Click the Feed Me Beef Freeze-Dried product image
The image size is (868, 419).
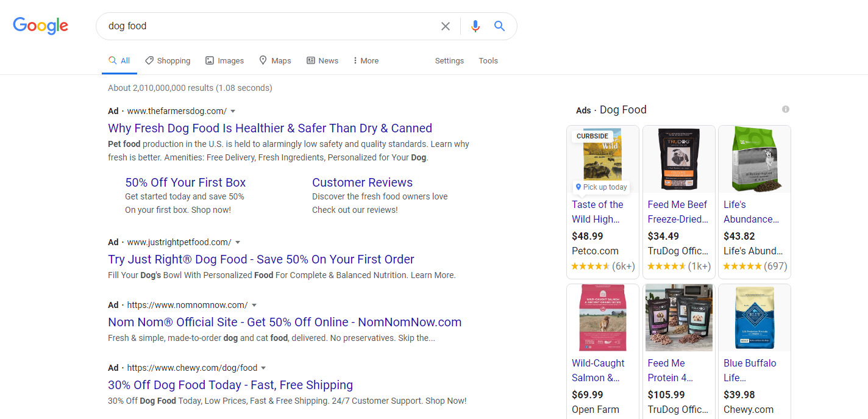point(679,159)
